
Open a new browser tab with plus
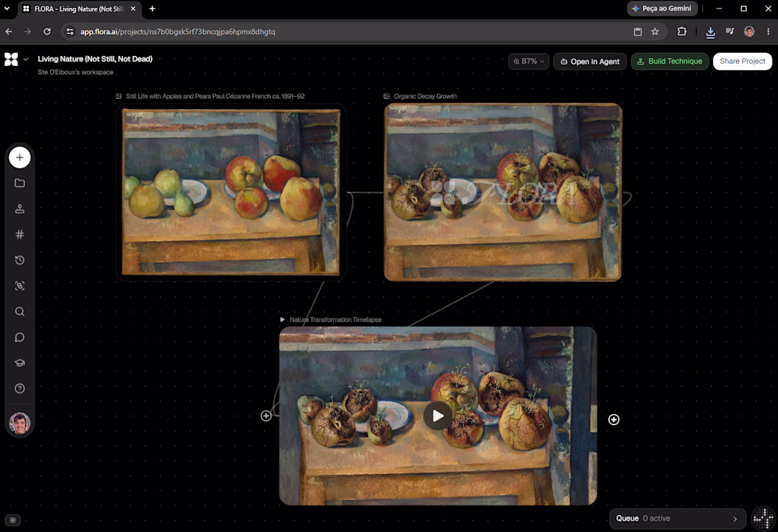[x=152, y=8]
